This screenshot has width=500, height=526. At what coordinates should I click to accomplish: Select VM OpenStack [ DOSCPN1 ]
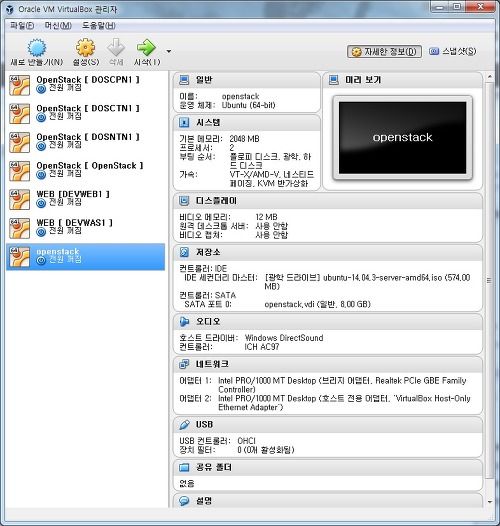(86, 85)
